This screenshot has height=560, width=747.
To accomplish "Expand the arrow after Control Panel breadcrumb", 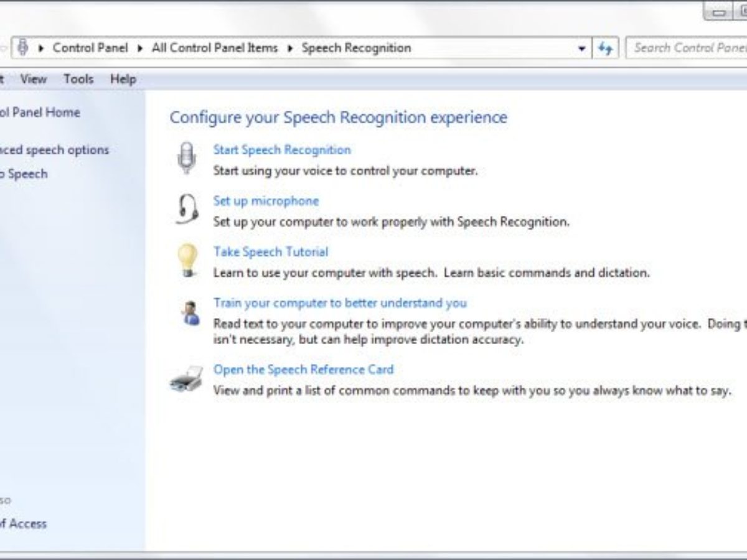I will coord(140,48).
